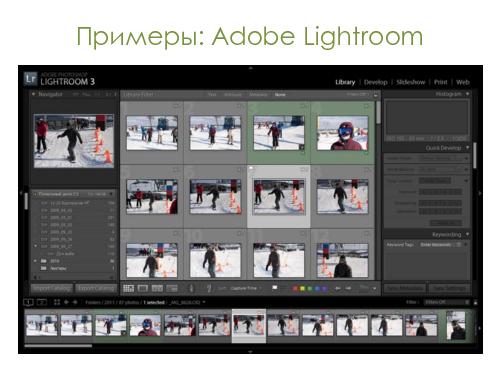Image resolution: width=500 pixels, height=375 pixels.
Task: Switch to the Slideshow module
Action: coord(411,82)
